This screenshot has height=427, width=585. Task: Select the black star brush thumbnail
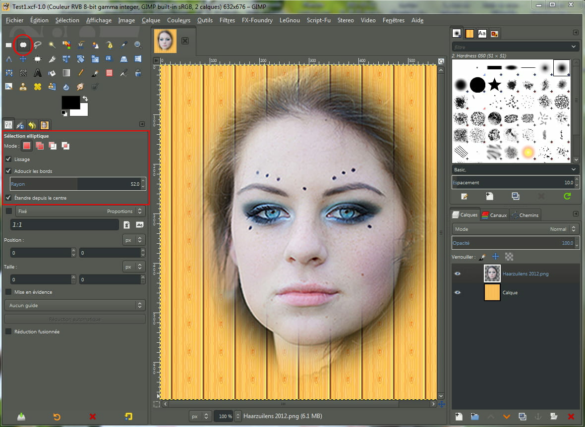494,85
